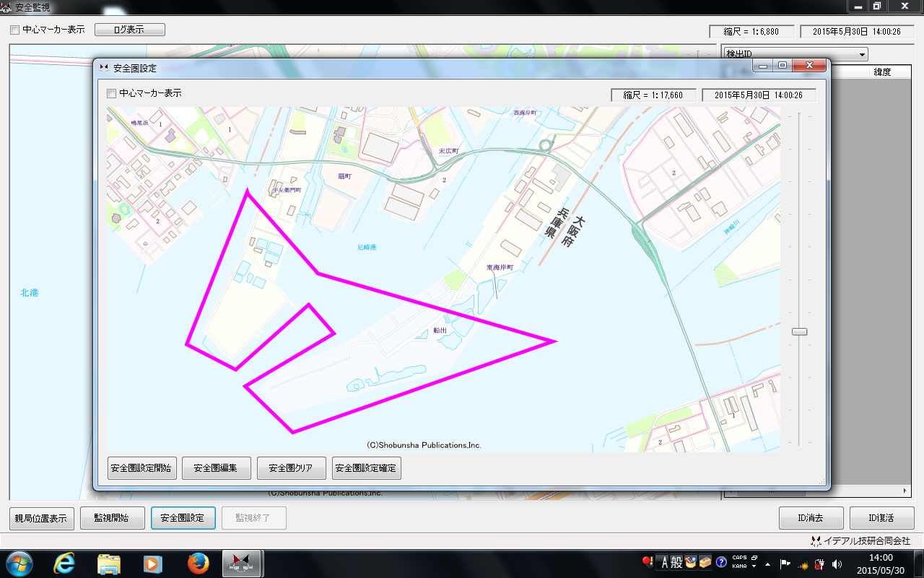Enable 中心マーカー表示 checkbox in 安全圏設定 dialog
The image size is (924, 578).
pyautogui.click(x=111, y=93)
